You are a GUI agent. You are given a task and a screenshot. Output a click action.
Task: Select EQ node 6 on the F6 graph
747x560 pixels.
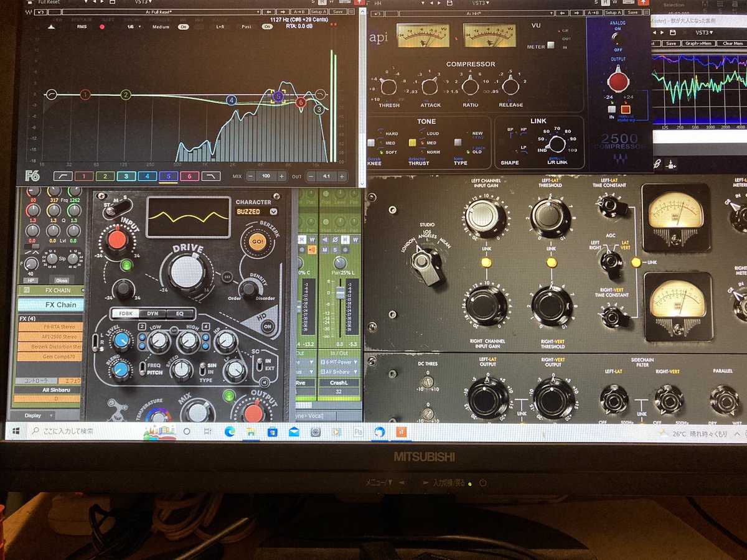[301, 102]
